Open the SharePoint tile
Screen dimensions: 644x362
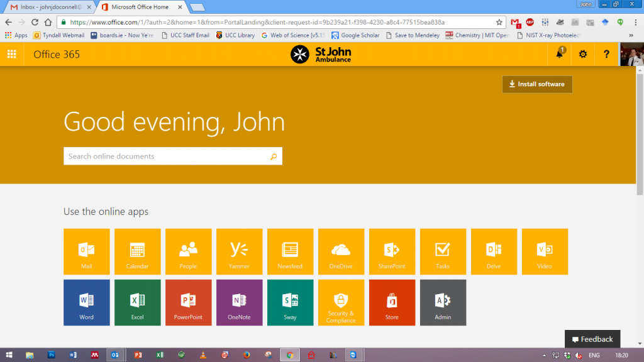pyautogui.click(x=392, y=251)
